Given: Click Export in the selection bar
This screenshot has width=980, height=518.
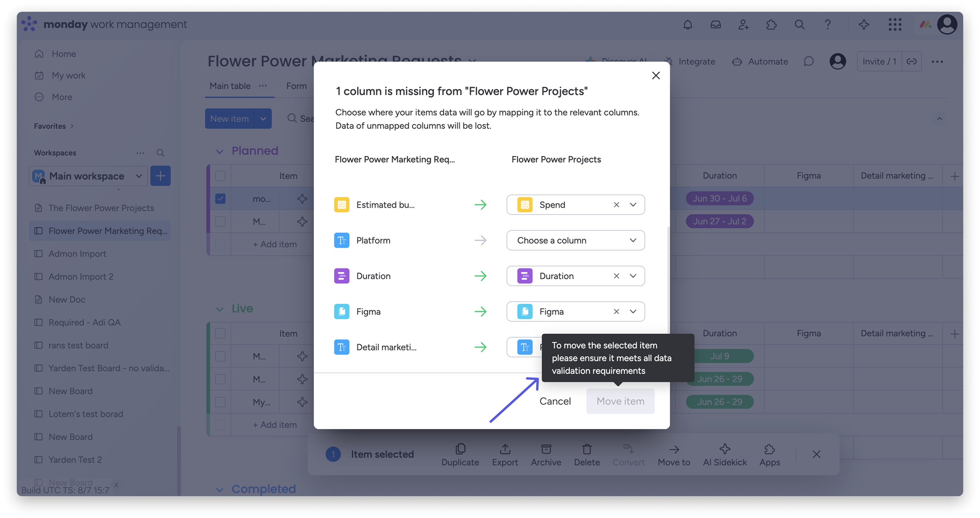Looking at the screenshot, I should [x=505, y=455].
